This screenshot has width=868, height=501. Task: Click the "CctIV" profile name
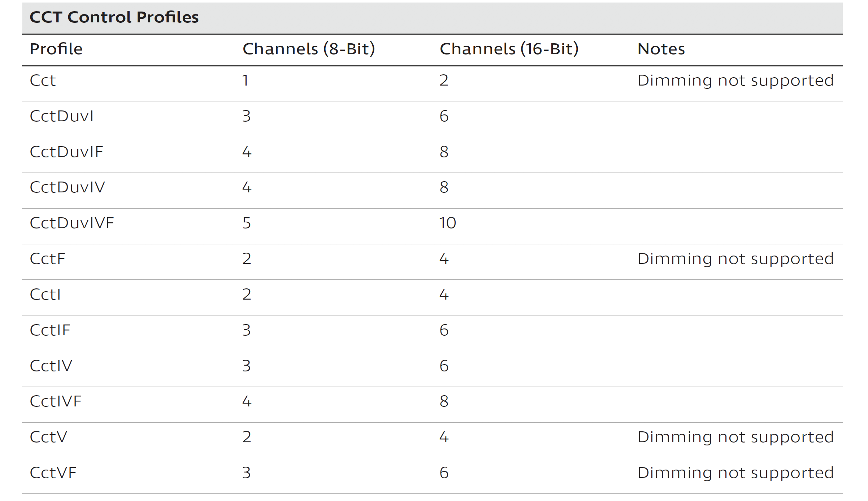click(51, 366)
